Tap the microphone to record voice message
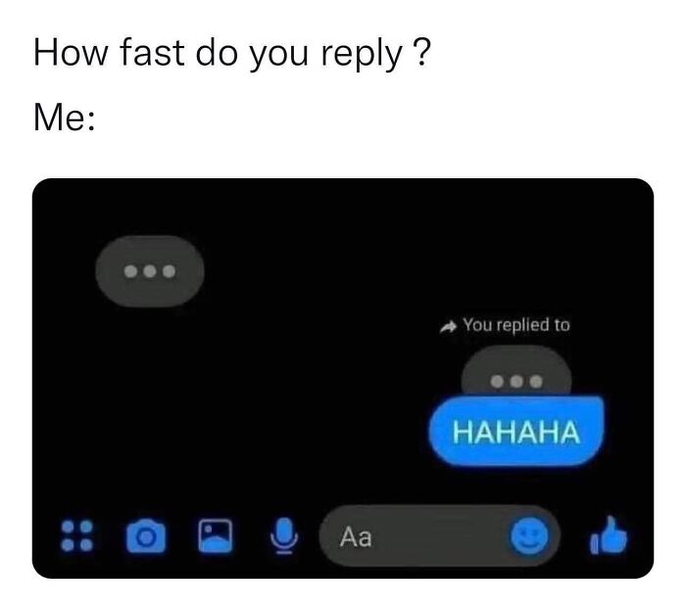Image resolution: width=686 pixels, height=616 pixels. (x=284, y=536)
